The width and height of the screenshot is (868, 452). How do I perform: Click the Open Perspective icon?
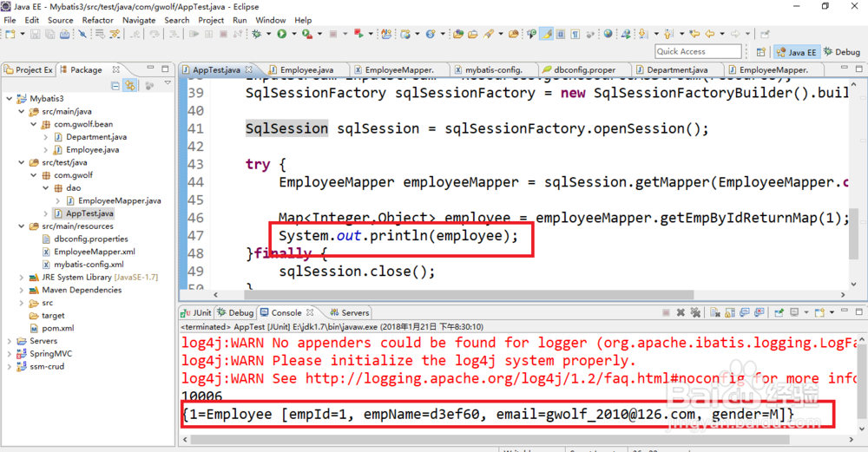tap(761, 52)
